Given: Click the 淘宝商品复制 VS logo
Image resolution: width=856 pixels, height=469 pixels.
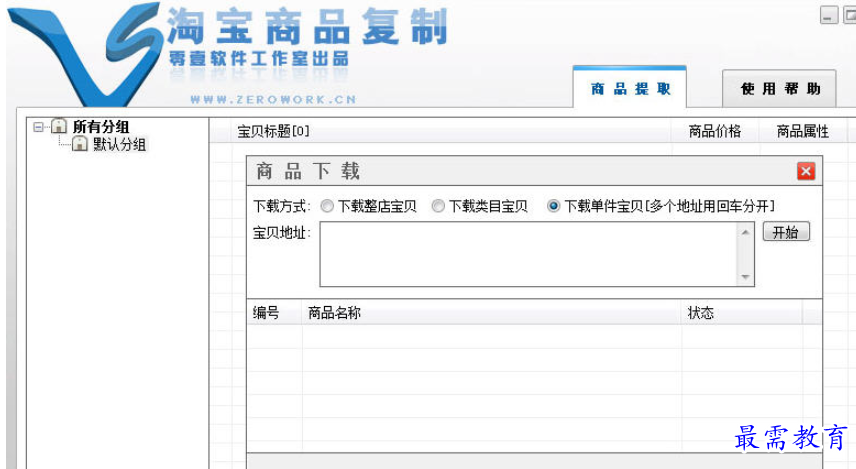Looking at the screenshot, I should 87,55.
